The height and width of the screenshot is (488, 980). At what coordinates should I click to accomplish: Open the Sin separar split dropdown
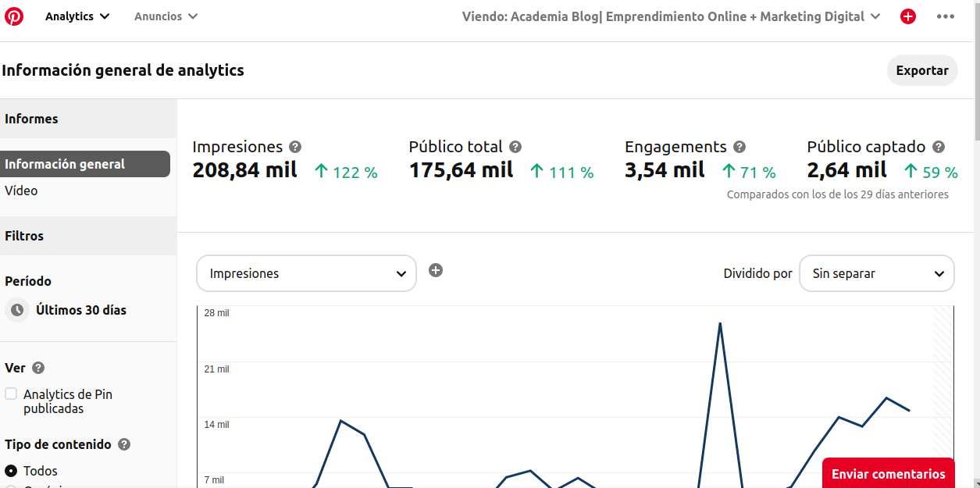point(877,273)
